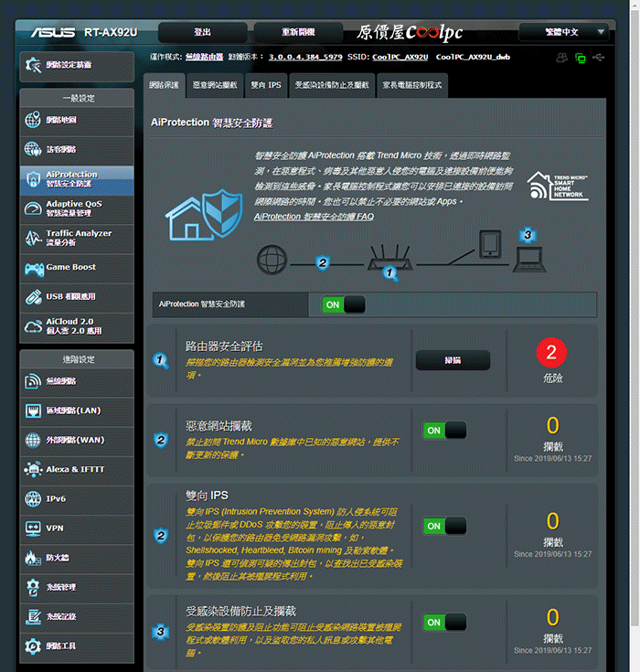Viewport: 640px width, 672px height.
Task: Click shield icon 3 in infected device row
Action: (160, 632)
